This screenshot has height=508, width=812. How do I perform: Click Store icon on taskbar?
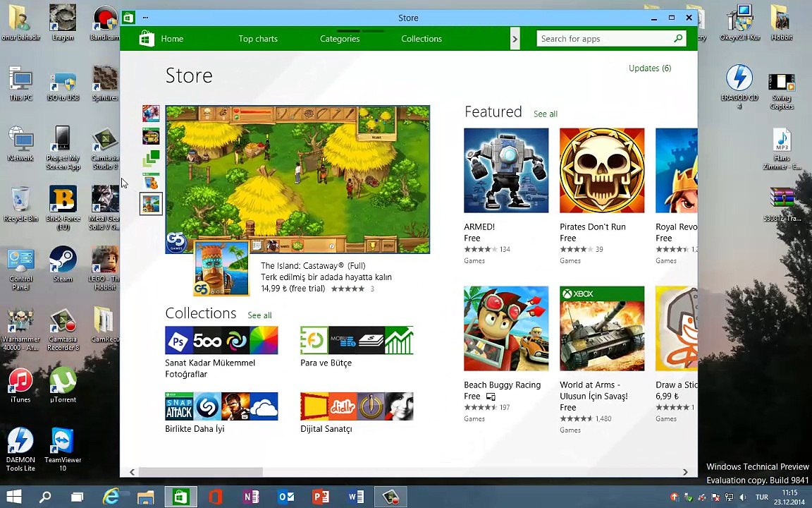coord(180,497)
